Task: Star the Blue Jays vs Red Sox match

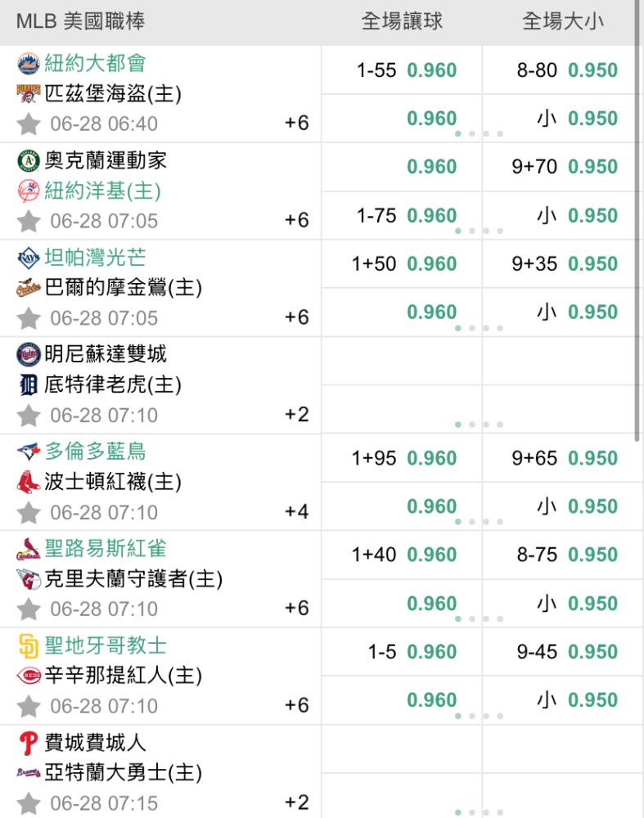Action: tap(29, 513)
